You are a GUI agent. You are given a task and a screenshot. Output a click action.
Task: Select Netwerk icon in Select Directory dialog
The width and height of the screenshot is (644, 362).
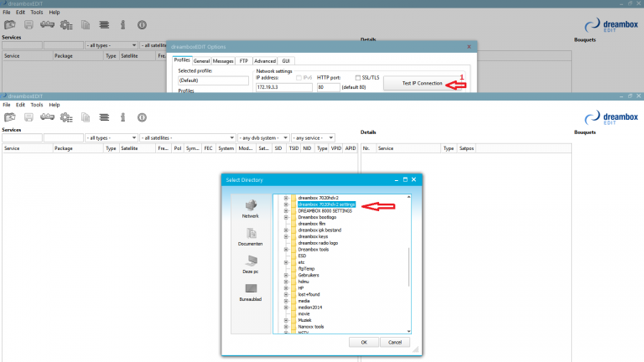pyautogui.click(x=250, y=208)
